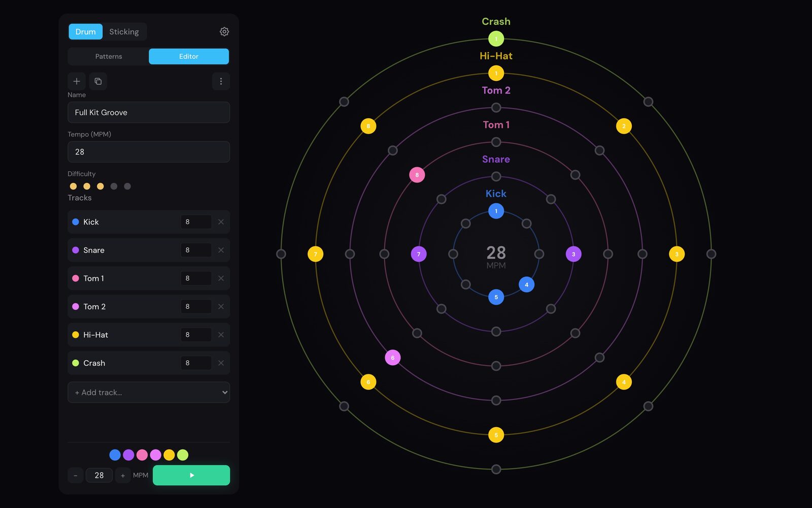Screen dimensions: 812x508
Task: Toggle Tom 1 beat 8 pink node
Action: (x=417, y=175)
